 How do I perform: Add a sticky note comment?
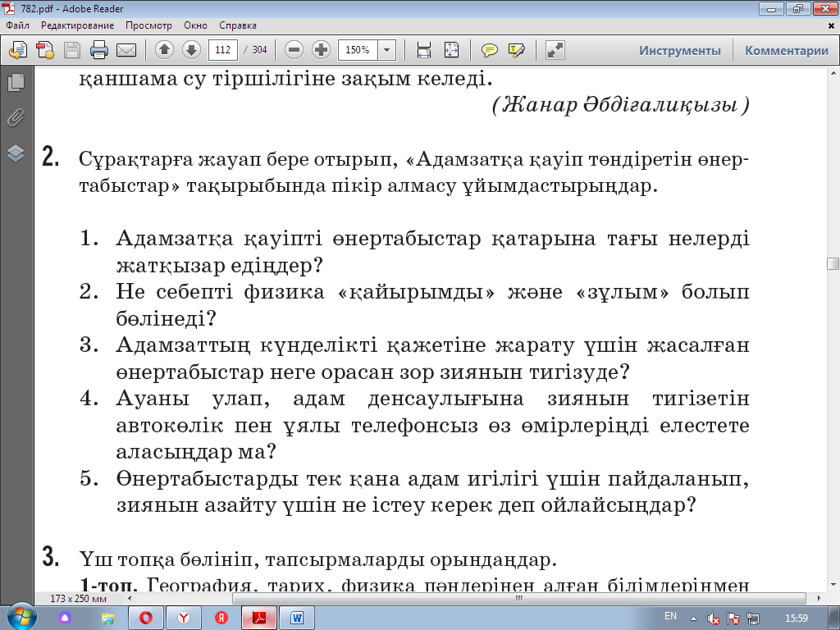click(489, 50)
